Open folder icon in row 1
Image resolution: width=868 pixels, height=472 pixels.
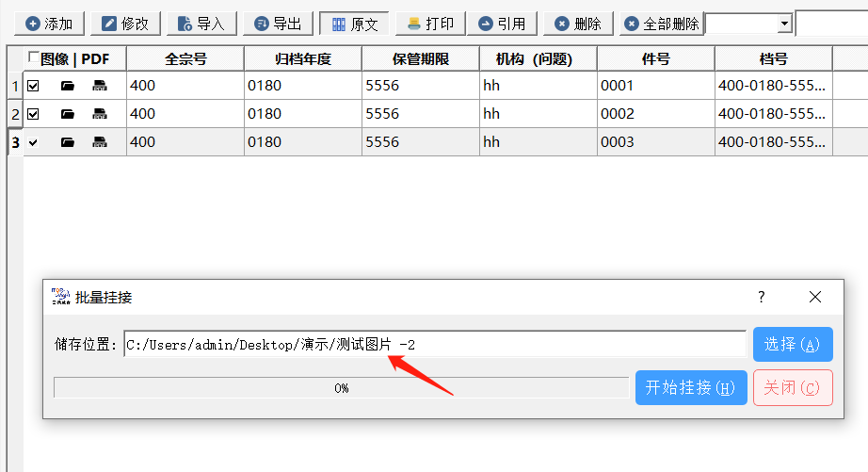(x=67, y=87)
